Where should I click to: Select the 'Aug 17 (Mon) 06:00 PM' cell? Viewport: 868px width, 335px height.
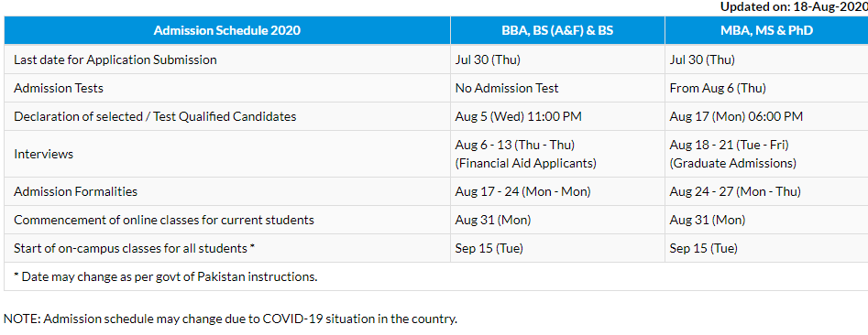(766, 116)
